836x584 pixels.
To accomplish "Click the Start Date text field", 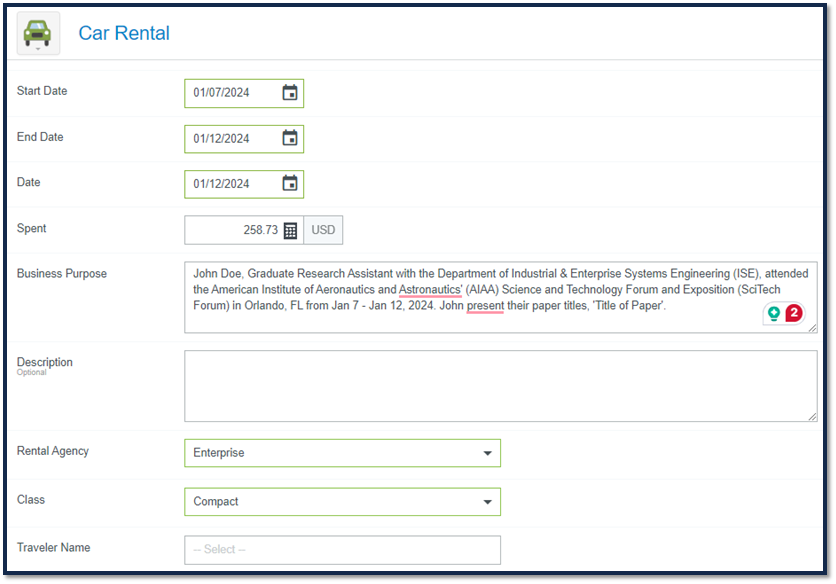I will (x=244, y=93).
